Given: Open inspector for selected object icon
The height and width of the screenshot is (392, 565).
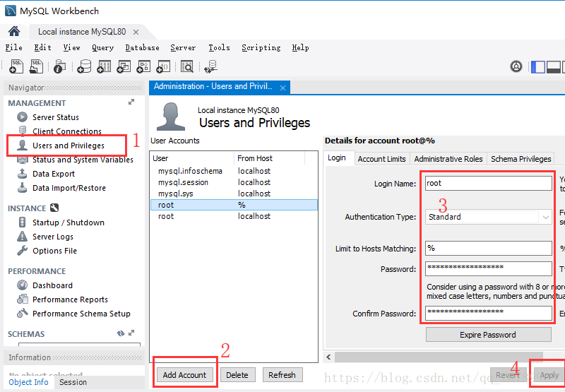Looking at the screenshot, I should click(59, 66).
